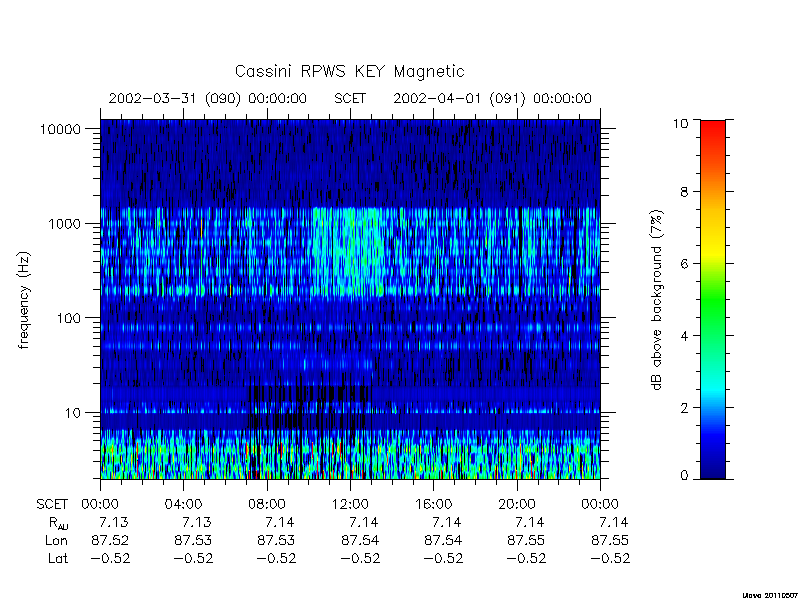Click the "0" colorbar tick label
800x600 pixels.
684,476
